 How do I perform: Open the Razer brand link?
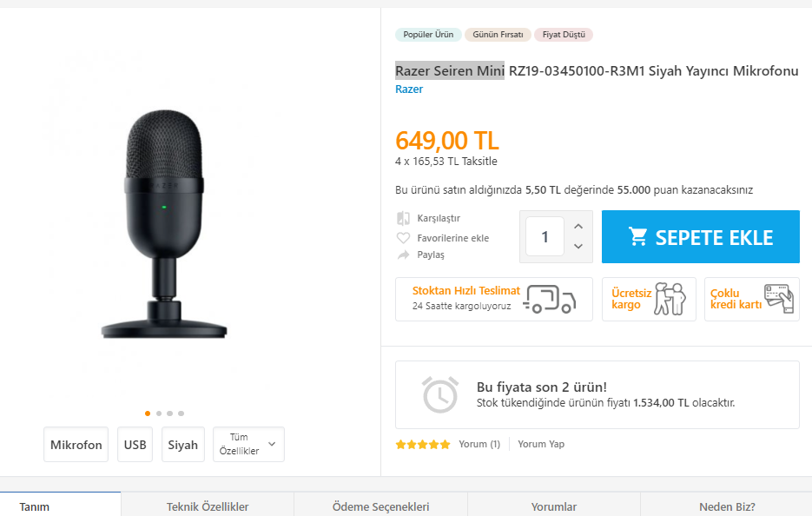click(409, 89)
